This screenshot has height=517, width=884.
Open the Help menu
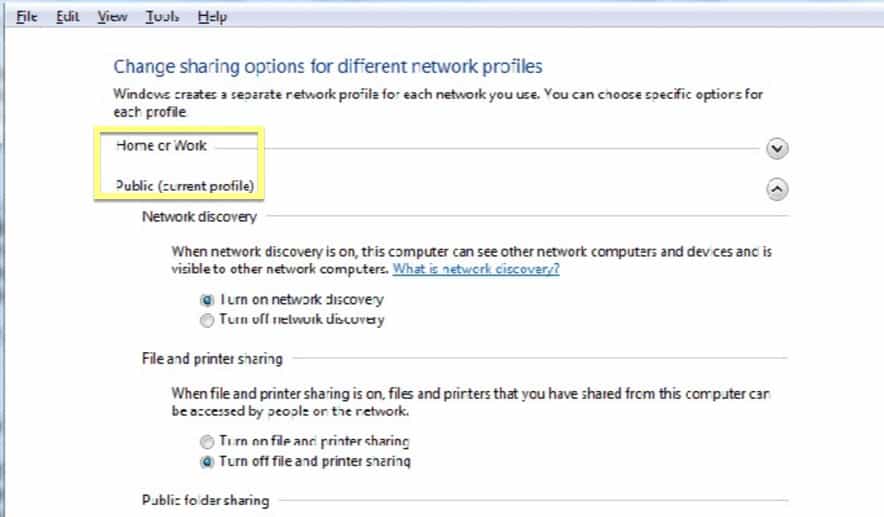pyautogui.click(x=212, y=17)
